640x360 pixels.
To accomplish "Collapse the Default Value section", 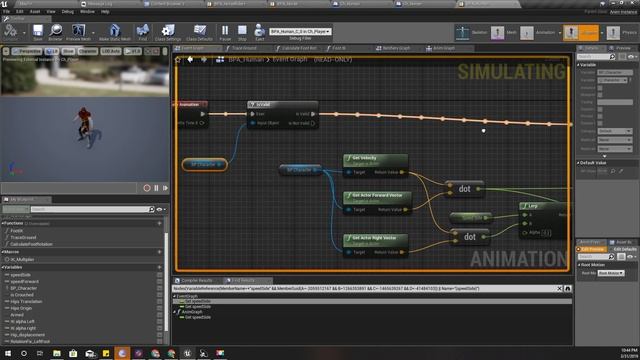I will pos(578,163).
